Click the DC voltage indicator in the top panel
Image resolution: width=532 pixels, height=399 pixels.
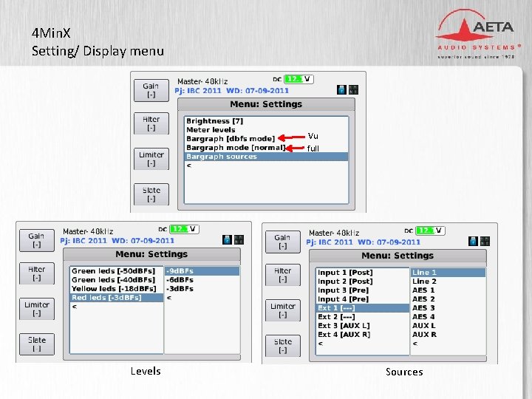point(299,79)
